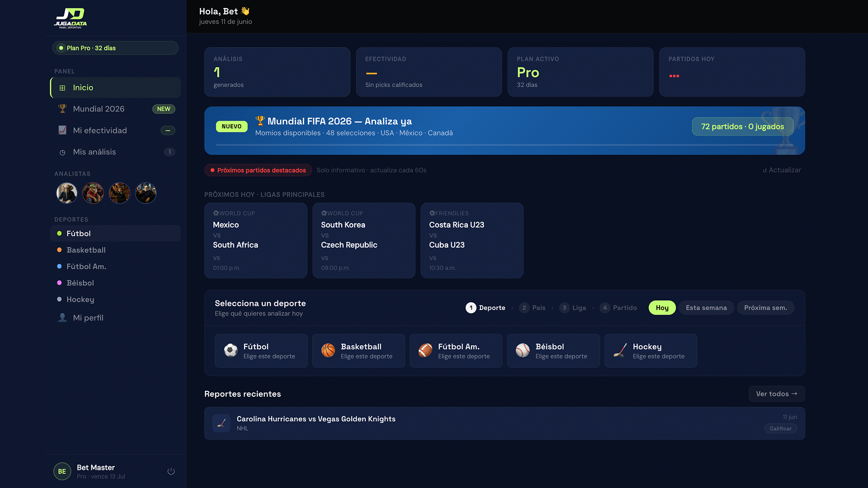Switch filter to Próxima sem.
Image resolution: width=868 pixels, height=488 pixels.
765,308
